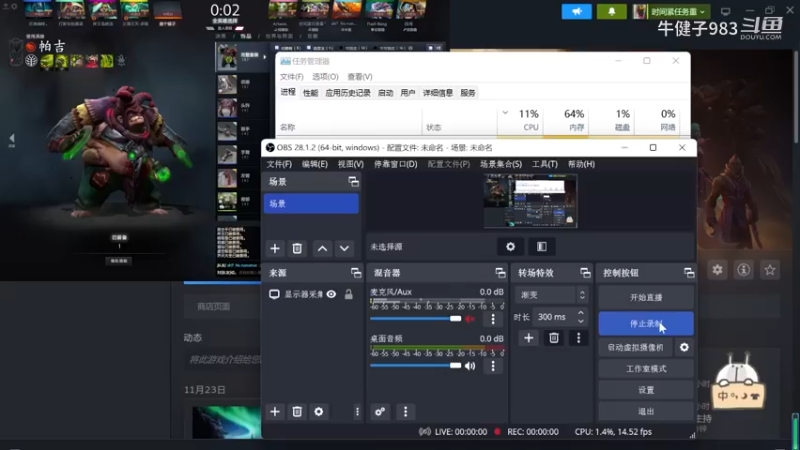The width and height of the screenshot is (800, 450).
Task: Remove the source with the trash icon
Action: point(297,412)
